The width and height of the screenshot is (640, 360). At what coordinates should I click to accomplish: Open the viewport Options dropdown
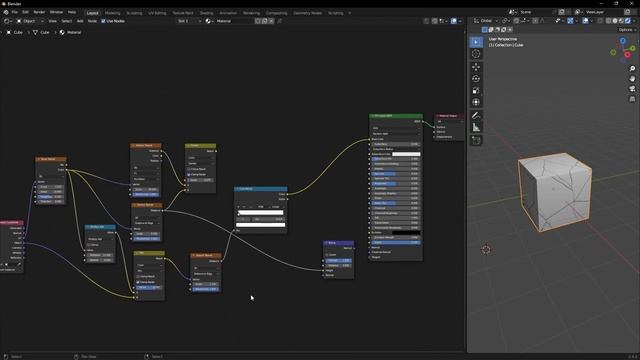(627, 29)
